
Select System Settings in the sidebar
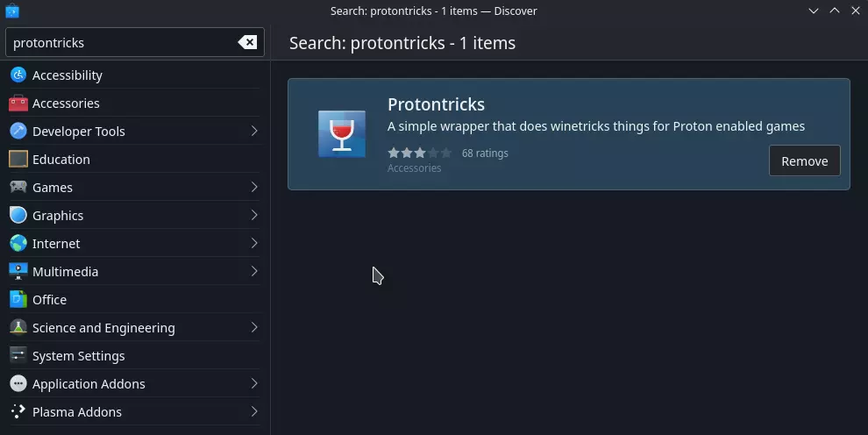click(x=79, y=356)
